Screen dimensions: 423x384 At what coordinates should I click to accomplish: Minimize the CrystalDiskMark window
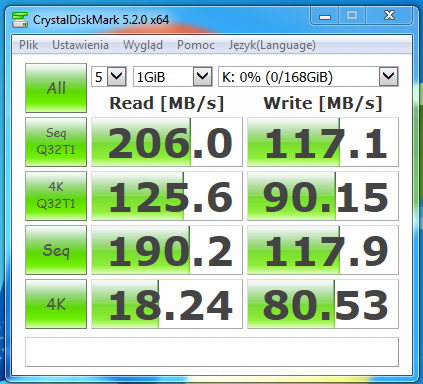tap(325, 16)
